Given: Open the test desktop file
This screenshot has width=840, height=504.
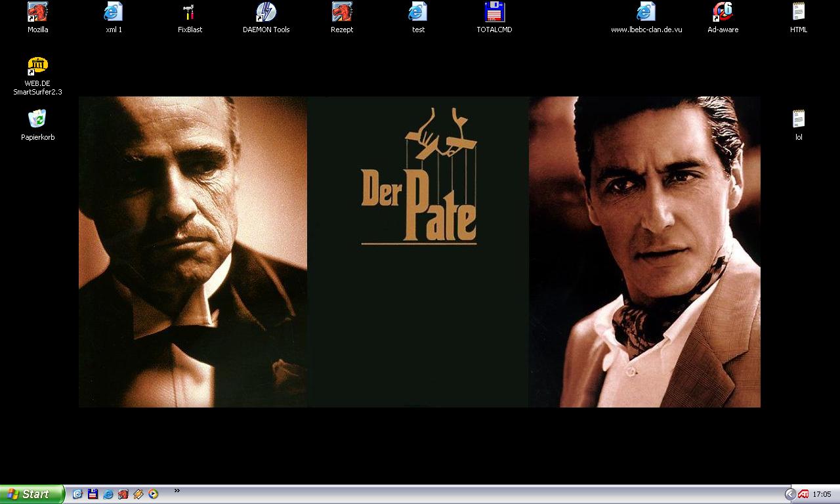Looking at the screenshot, I should 418,12.
